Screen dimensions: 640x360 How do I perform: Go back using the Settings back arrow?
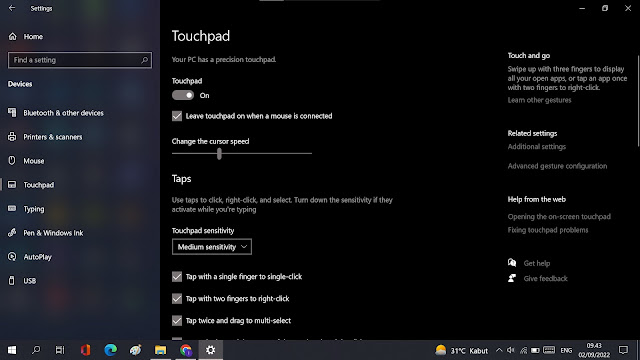coord(12,8)
